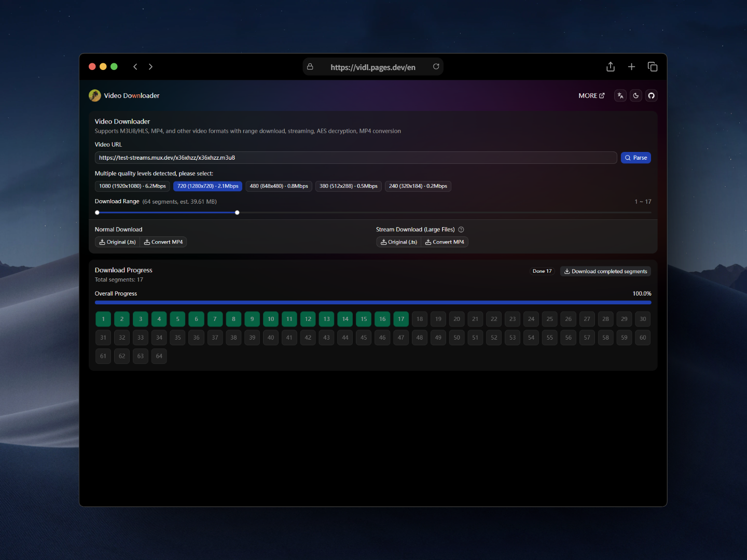Reload the page with the refresh icon
Image resolution: width=747 pixels, height=560 pixels.
tap(436, 66)
